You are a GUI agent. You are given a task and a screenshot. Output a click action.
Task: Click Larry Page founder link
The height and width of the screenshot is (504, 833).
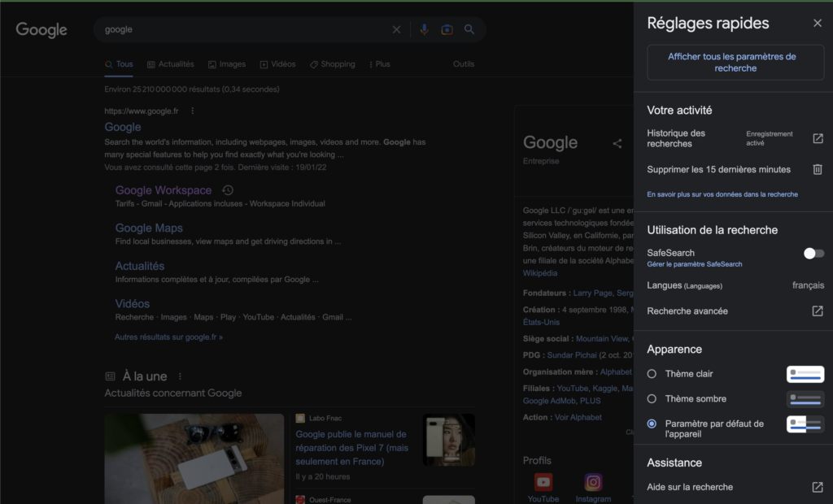coord(592,293)
